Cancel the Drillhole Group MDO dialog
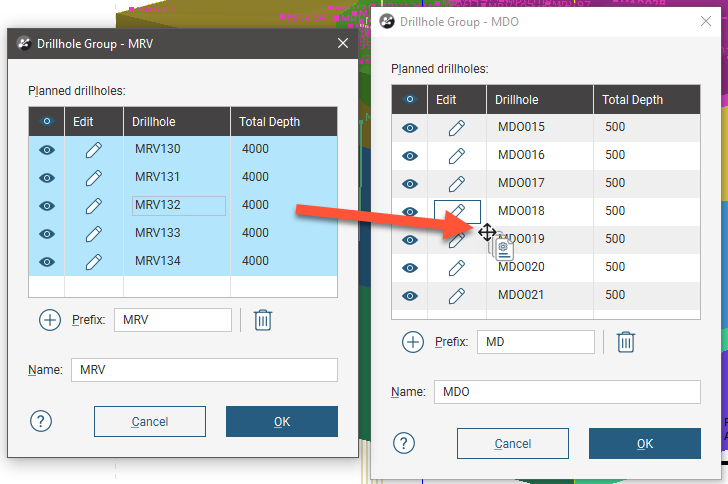 tap(512, 443)
